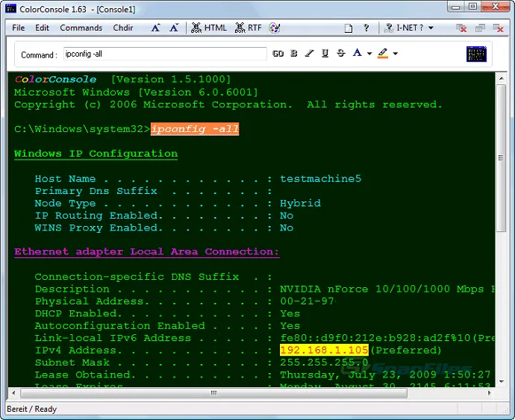Expand the font color dropdown arrow
Viewport: 515px width, 420px height.
coord(369,54)
